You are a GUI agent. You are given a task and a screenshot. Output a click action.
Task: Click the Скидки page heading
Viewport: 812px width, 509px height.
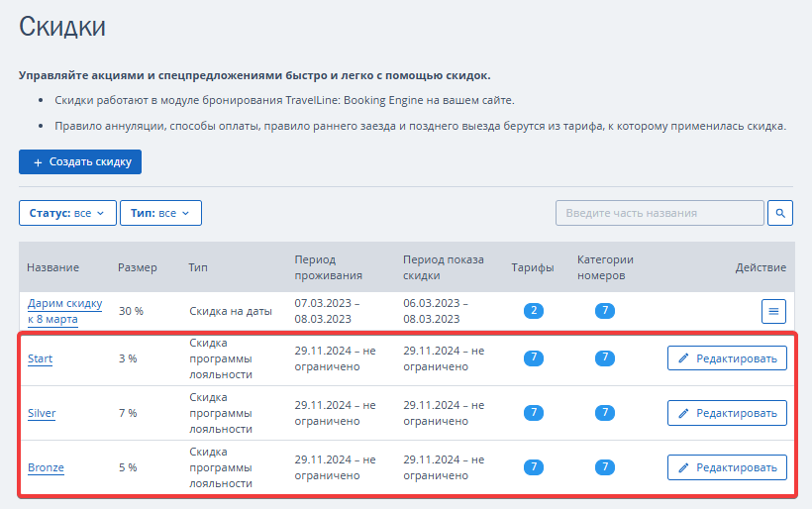[62, 26]
